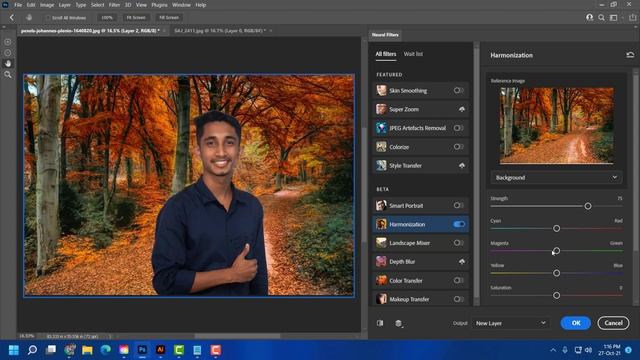
Task: Download the Super Zoom filter via cloud icon
Action: [x=462, y=109]
